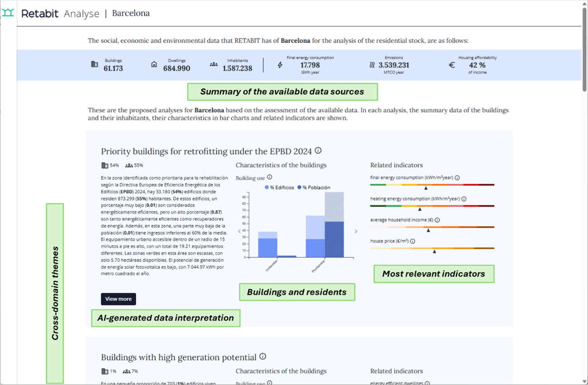Image resolution: width=588 pixels, height=385 pixels.
Task: Click scrollbar down arrow
Action: tap(584, 381)
